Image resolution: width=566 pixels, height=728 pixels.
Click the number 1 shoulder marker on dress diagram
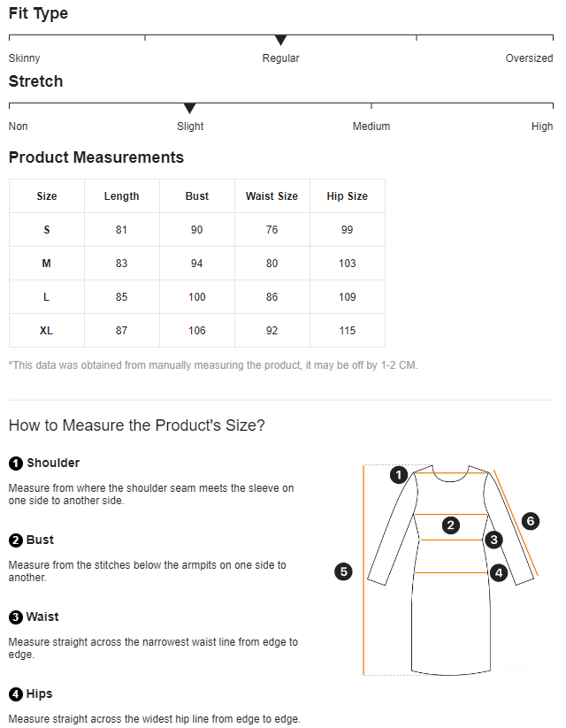click(x=399, y=475)
